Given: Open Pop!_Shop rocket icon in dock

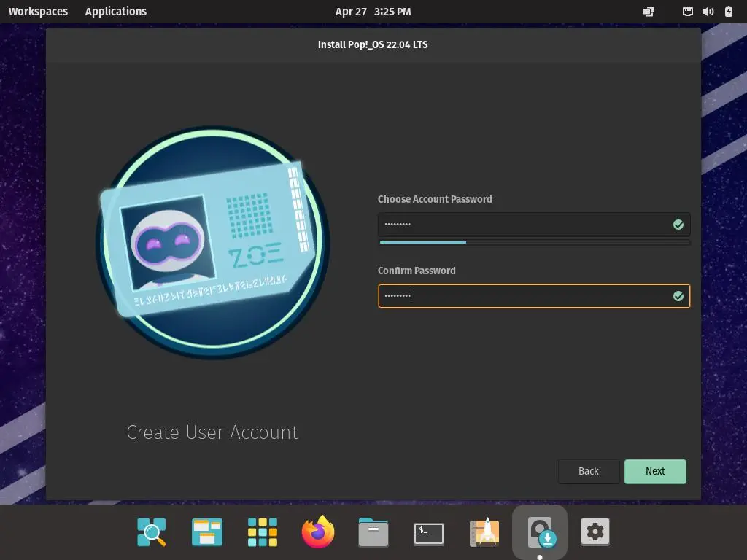Looking at the screenshot, I should (484, 532).
